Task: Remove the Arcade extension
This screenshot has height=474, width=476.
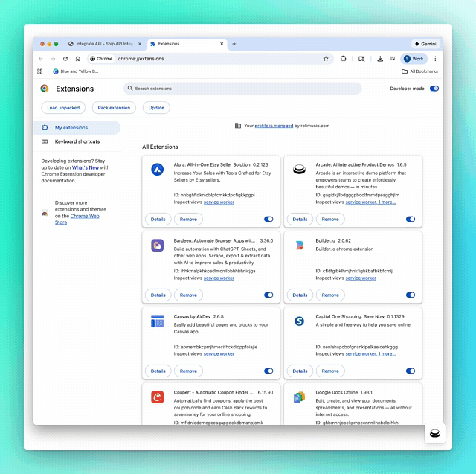Action: [x=330, y=219]
